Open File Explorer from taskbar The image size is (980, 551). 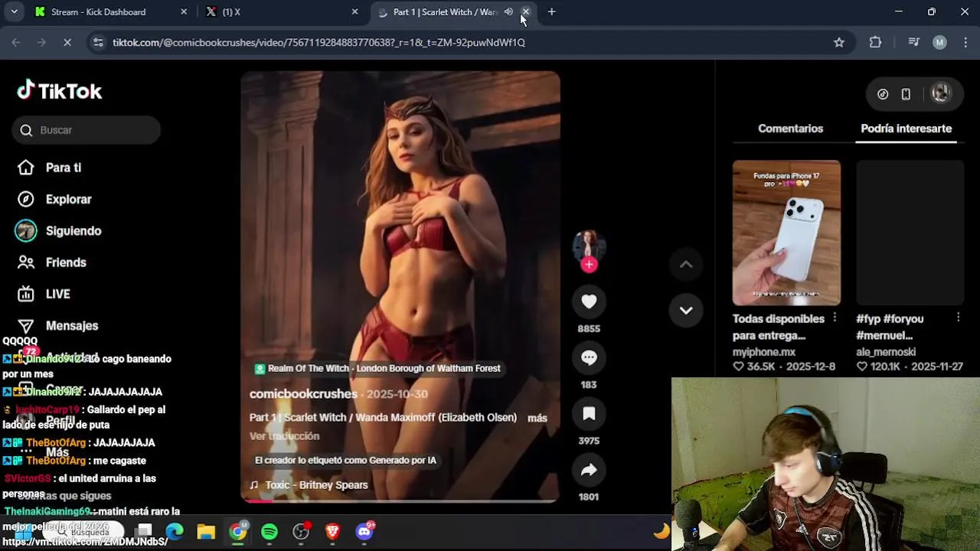tap(206, 531)
